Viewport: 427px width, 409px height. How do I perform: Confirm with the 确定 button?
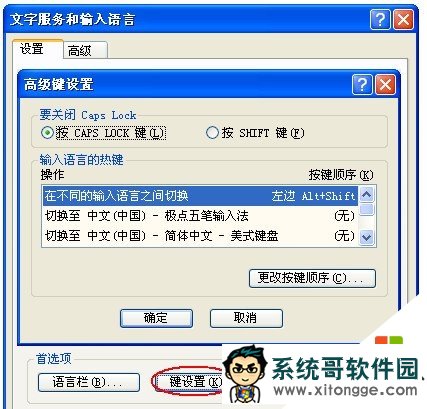156,318
